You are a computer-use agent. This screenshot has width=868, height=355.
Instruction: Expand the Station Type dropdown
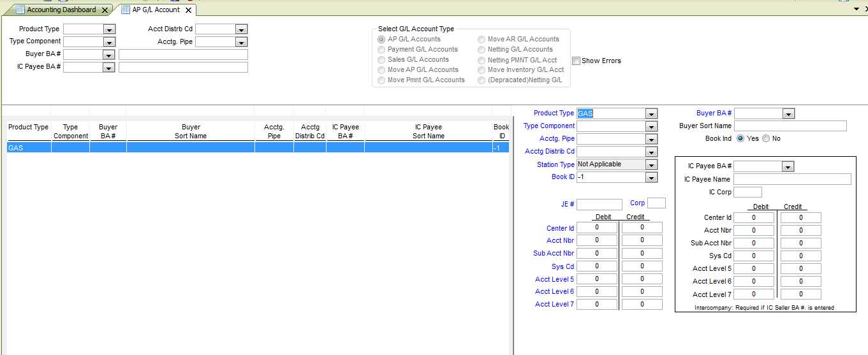point(651,164)
